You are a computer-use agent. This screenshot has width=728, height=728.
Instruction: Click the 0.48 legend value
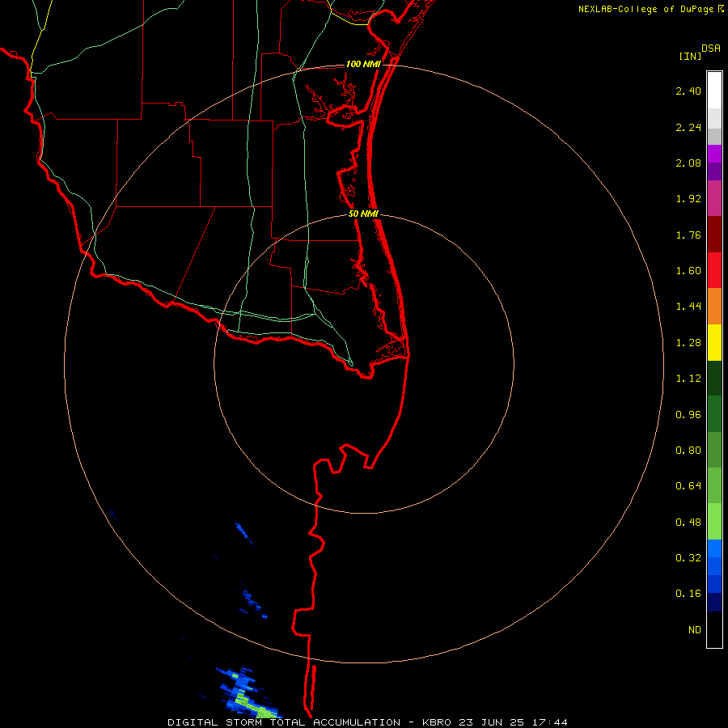pyautogui.click(x=688, y=523)
